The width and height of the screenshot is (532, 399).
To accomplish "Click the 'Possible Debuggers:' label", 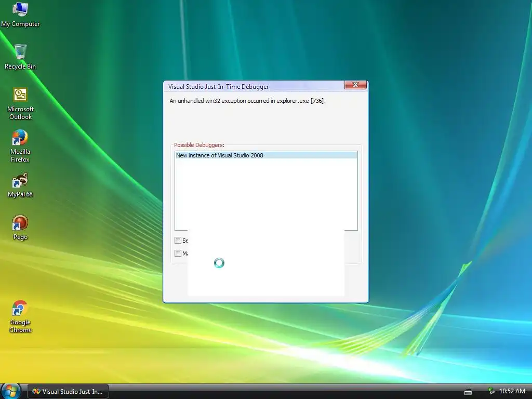I will coord(199,145).
